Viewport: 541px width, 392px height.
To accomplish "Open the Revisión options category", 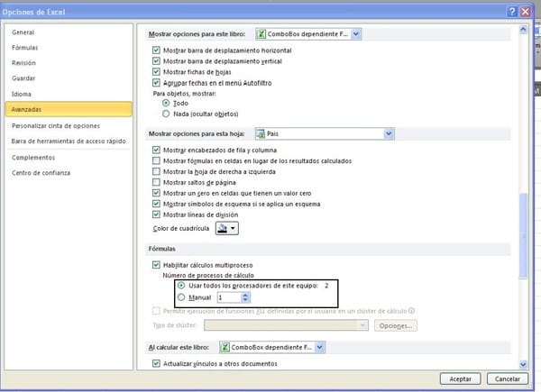I will [x=23, y=63].
